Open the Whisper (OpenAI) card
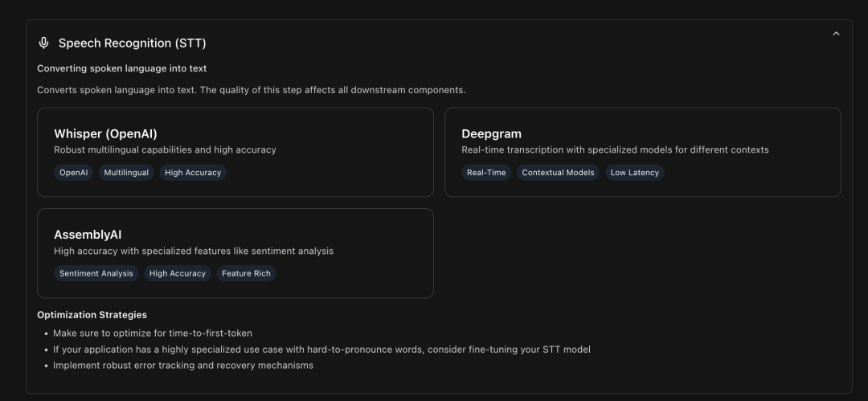Viewport: 868px width, 401px height. [235, 153]
